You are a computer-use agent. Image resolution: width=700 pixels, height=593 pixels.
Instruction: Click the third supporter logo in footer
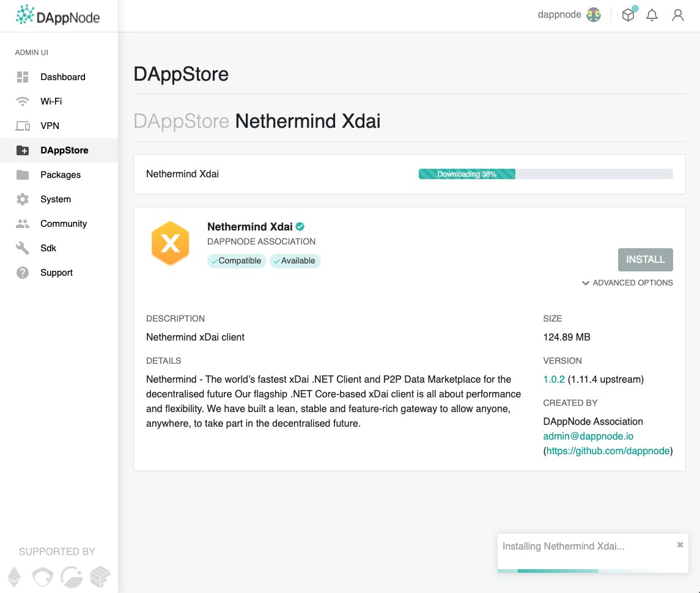(72, 576)
